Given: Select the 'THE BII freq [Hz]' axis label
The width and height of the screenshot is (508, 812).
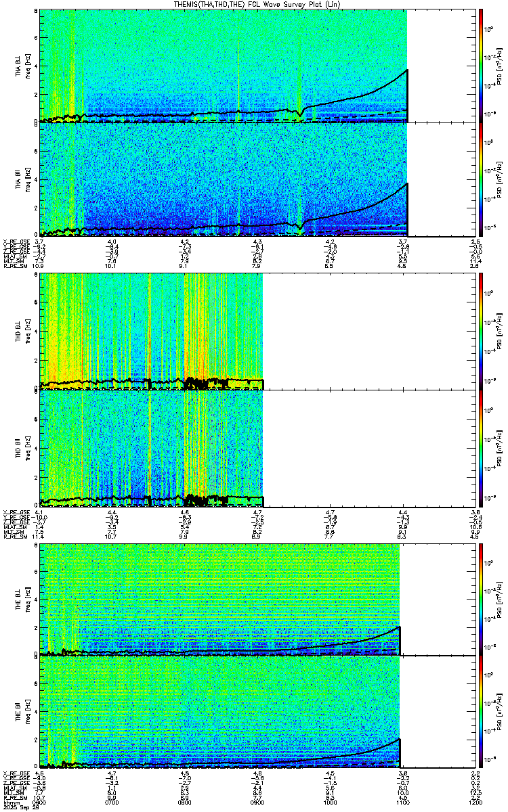Looking at the screenshot, I should pos(24,713).
